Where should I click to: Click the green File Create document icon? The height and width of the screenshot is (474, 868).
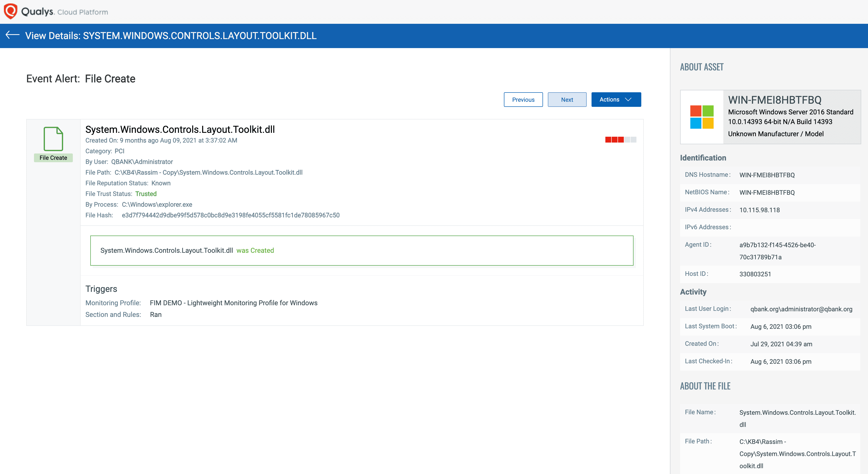point(53,139)
